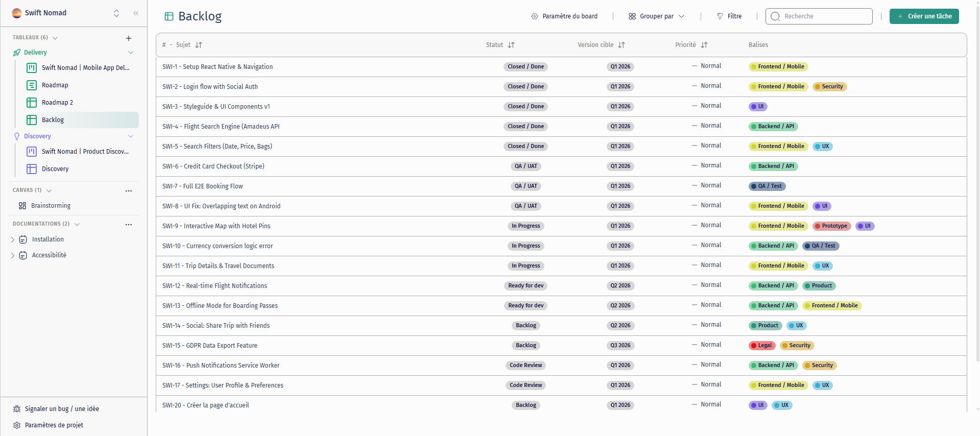Open Canvas section more options
The width and height of the screenshot is (980, 436).
pos(129,190)
